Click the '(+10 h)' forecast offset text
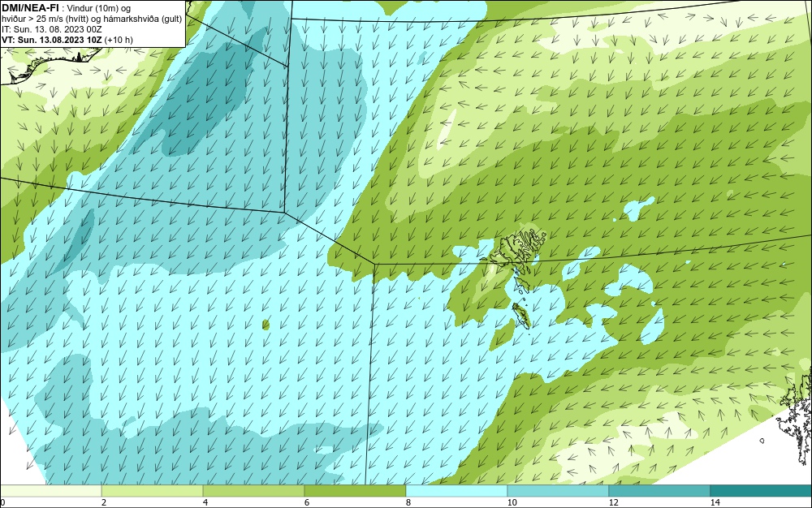 click(119, 40)
